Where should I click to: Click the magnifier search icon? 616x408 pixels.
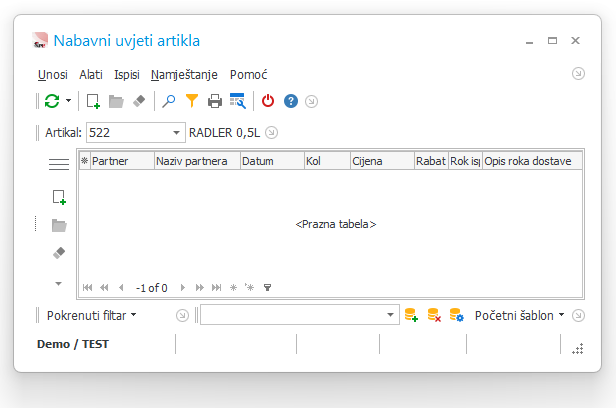tap(169, 101)
